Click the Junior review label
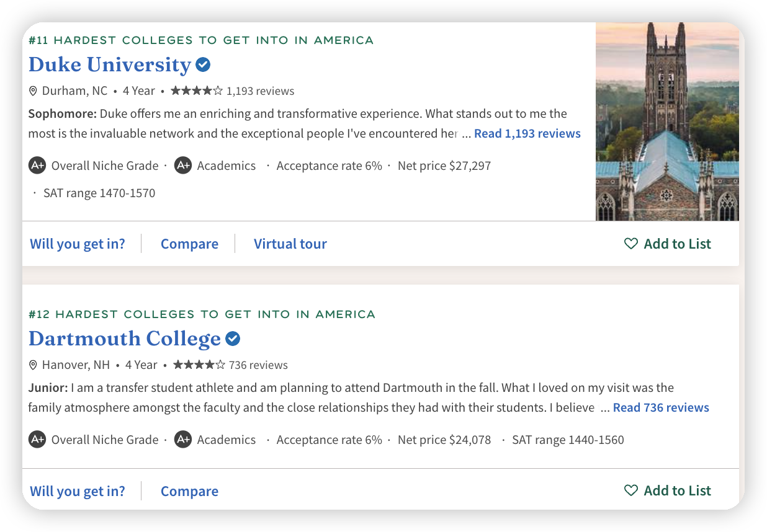The height and width of the screenshot is (532, 767). pos(48,388)
